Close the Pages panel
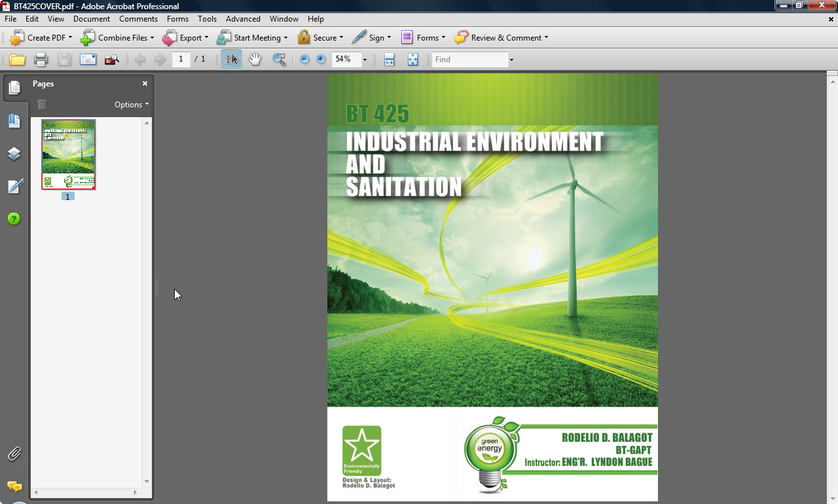838x504 pixels. (145, 84)
